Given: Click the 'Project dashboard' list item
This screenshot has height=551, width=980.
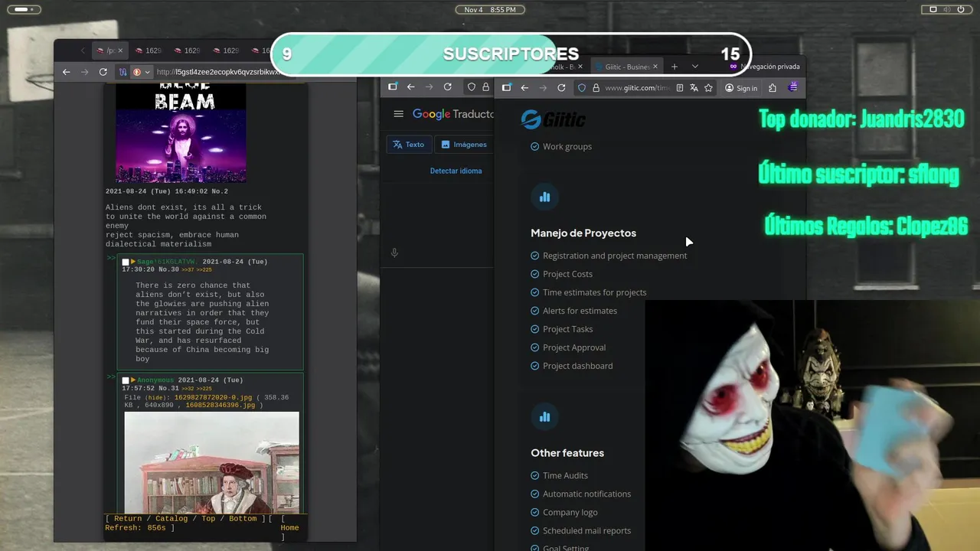Looking at the screenshot, I should (x=577, y=366).
